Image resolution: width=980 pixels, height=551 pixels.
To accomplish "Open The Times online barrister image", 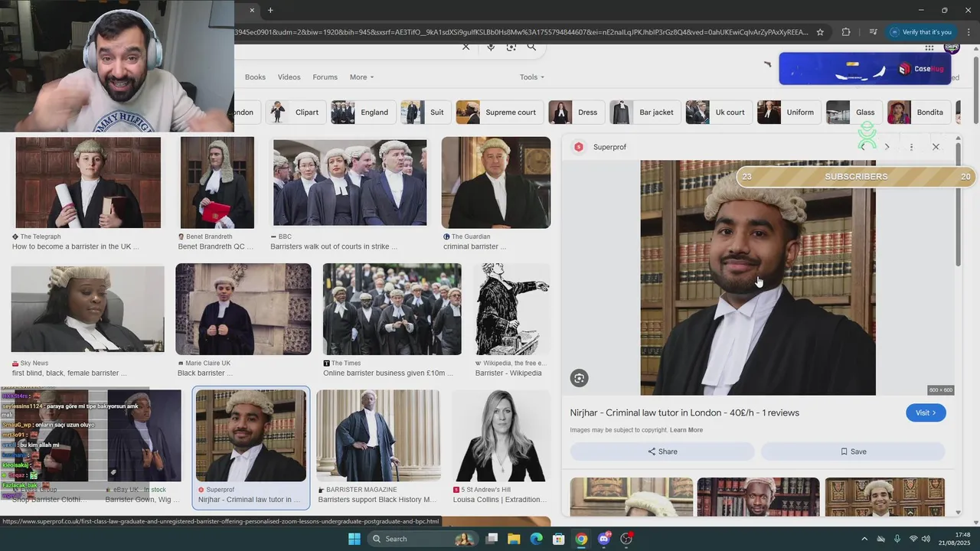I will coord(392,309).
